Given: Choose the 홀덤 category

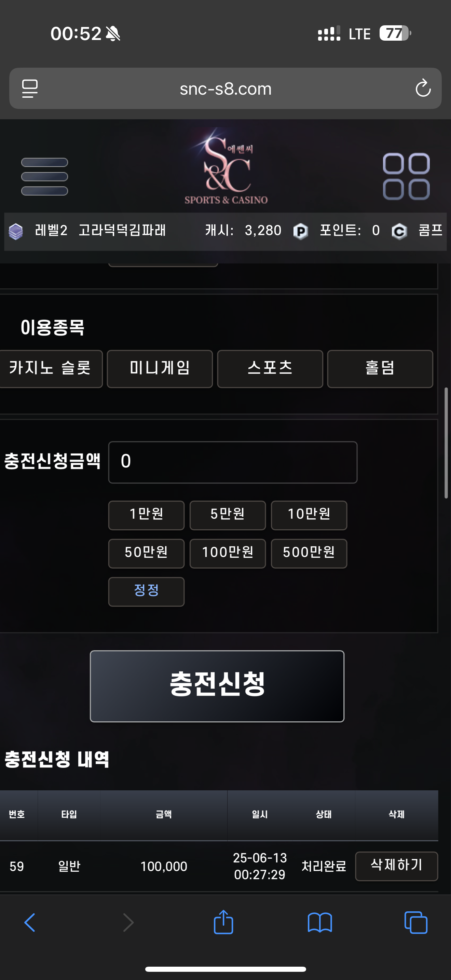Looking at the screenshot, I should [x=380, y=369].
